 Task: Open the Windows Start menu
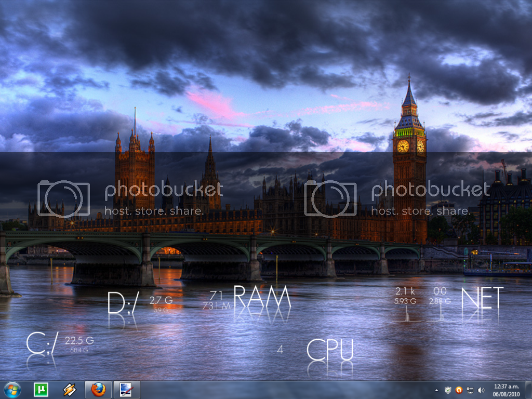pyautogui.click(x=11, y=390)
